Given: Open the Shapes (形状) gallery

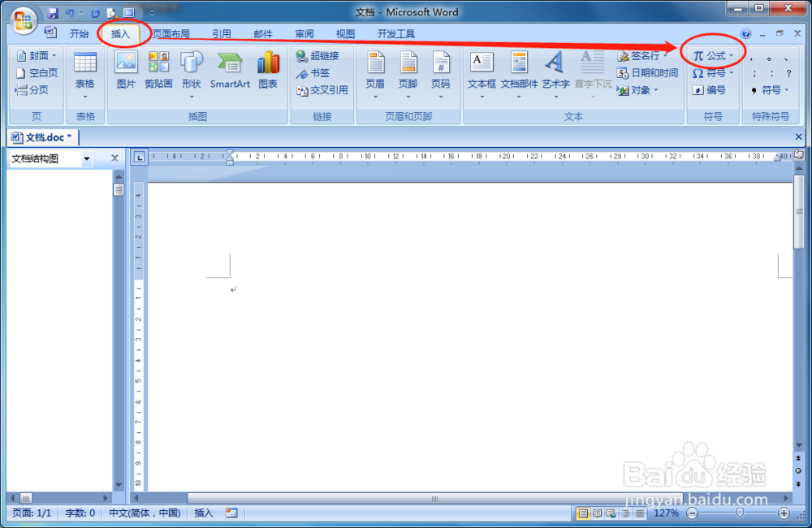Looking at the screenshot, I should (x=191, y=76).
